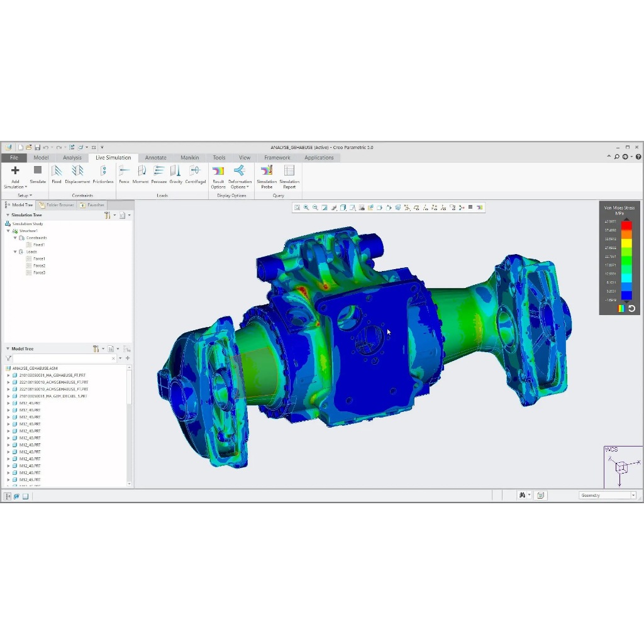Click the New file icon in quick access

(21, 147)
